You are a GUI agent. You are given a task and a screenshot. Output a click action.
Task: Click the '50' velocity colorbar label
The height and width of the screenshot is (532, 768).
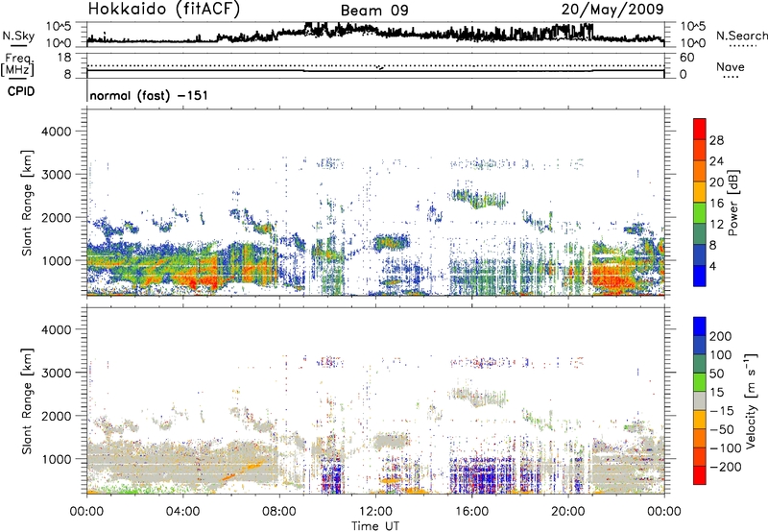tap(716, 374)
